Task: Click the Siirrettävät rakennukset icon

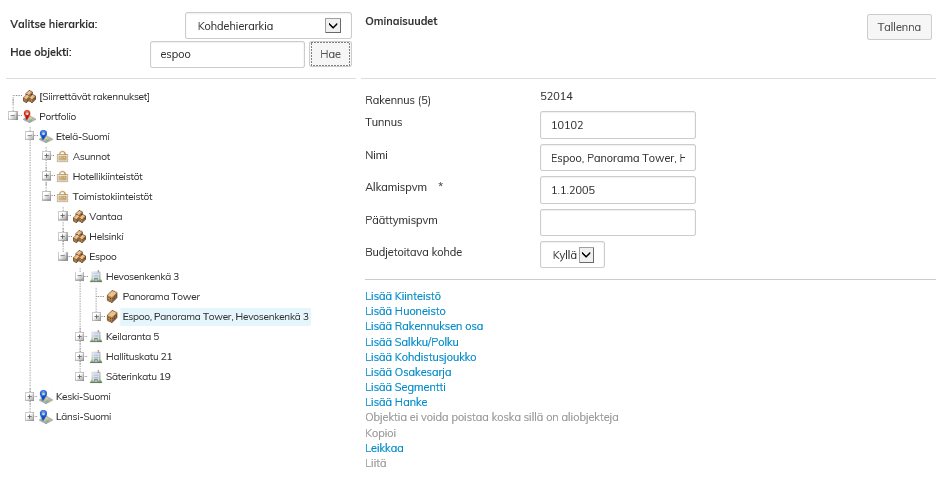Action: coord(29,97)
